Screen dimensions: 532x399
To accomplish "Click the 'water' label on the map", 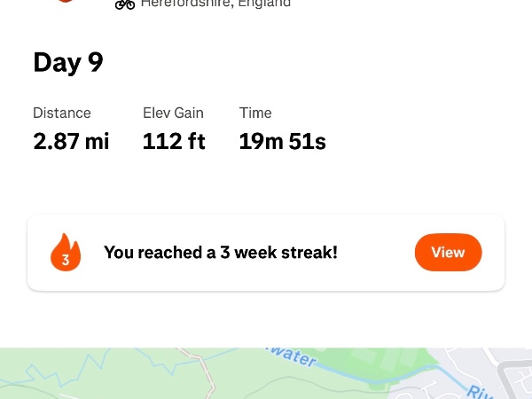I will click(x=291, y=359).
